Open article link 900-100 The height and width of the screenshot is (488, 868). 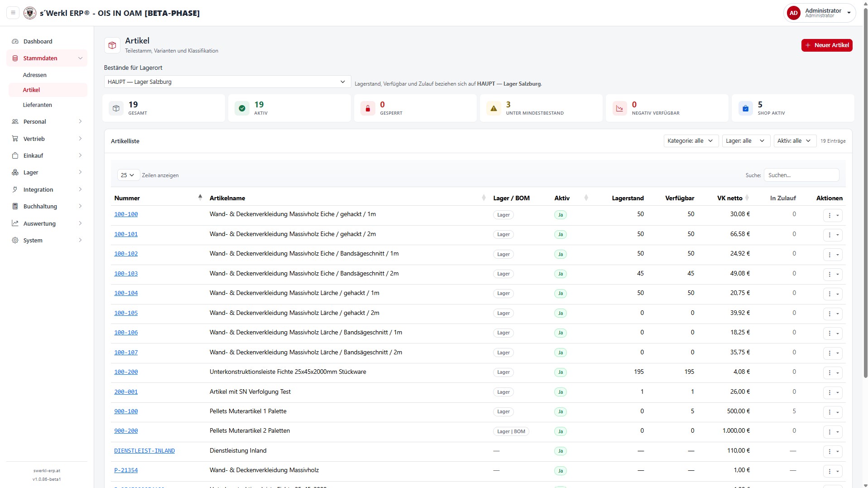[x=126, y=411]
